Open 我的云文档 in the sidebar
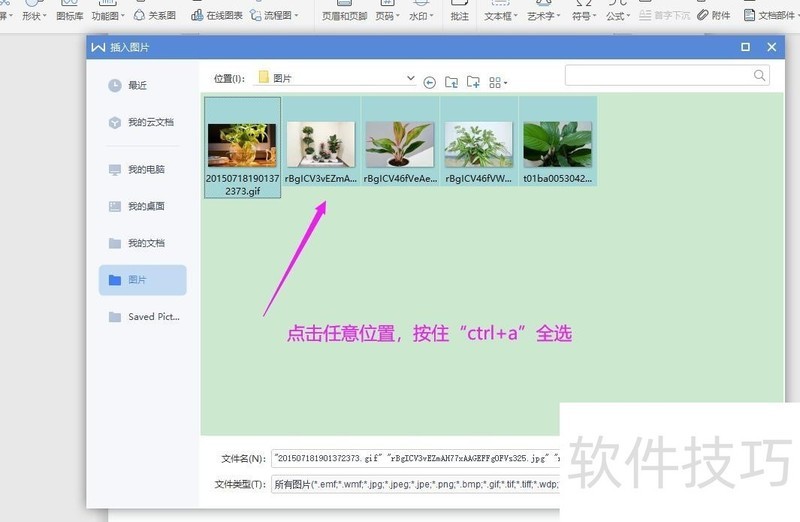 click(x=141, y=122)
